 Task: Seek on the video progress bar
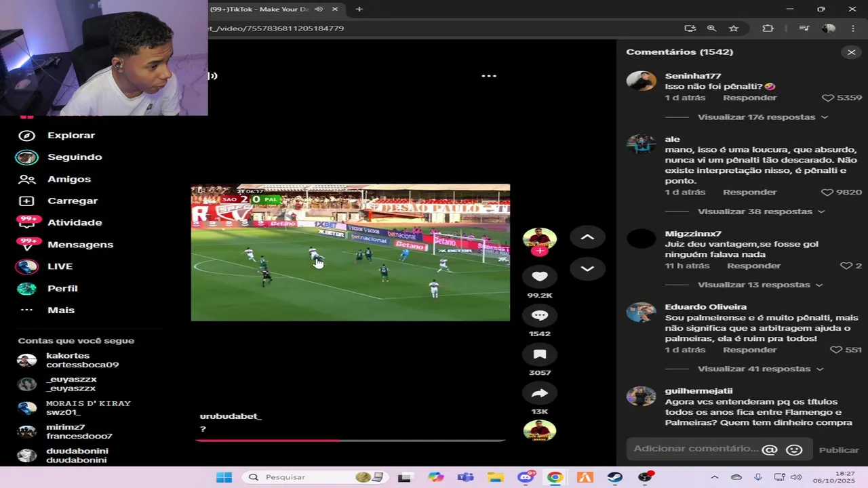click(x=350, y=441)
